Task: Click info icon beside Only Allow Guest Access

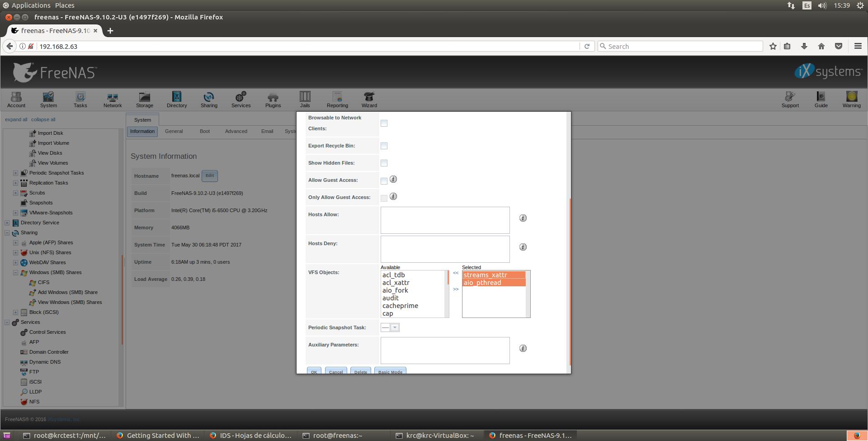Action: coord(393,196)
